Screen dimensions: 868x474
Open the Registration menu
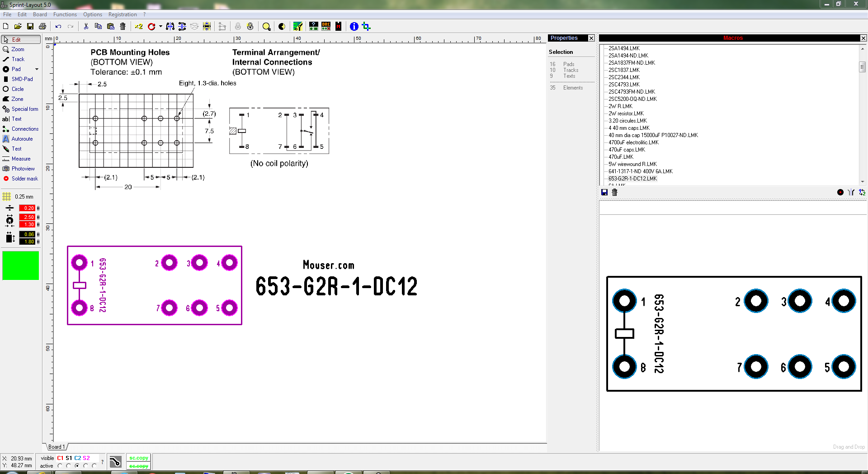click(123, 14)
